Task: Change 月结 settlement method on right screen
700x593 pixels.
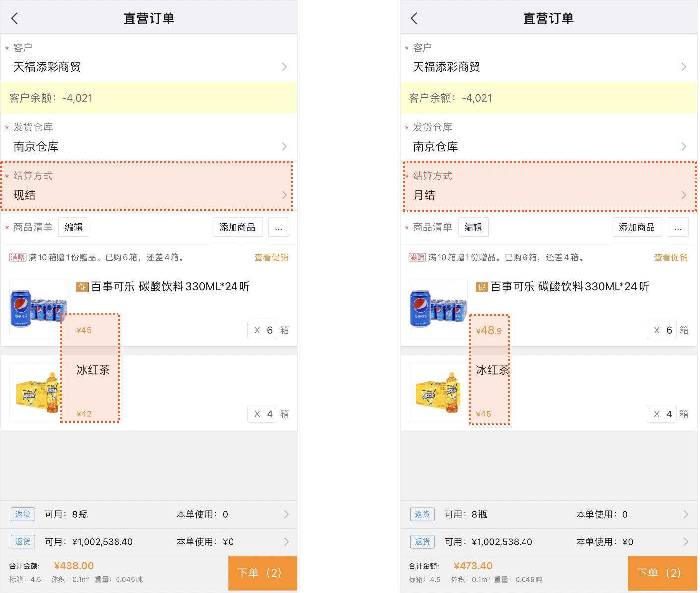Action: tap(549, 186)
